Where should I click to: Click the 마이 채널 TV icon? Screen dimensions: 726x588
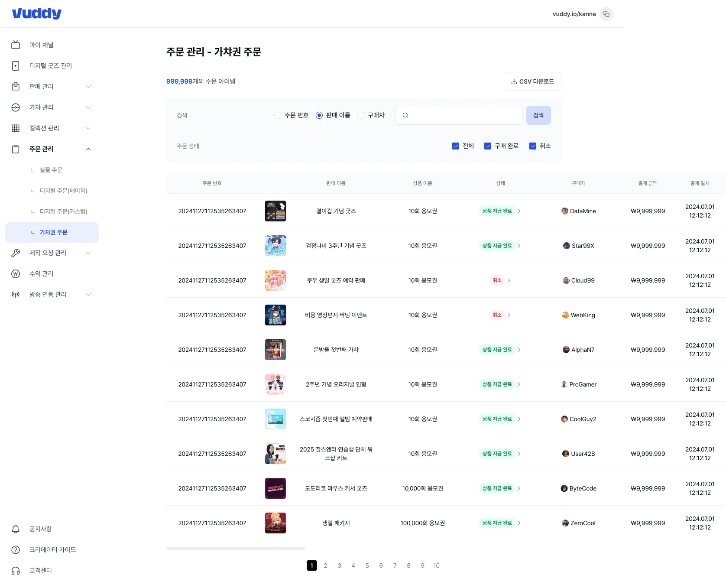point(16,45)
